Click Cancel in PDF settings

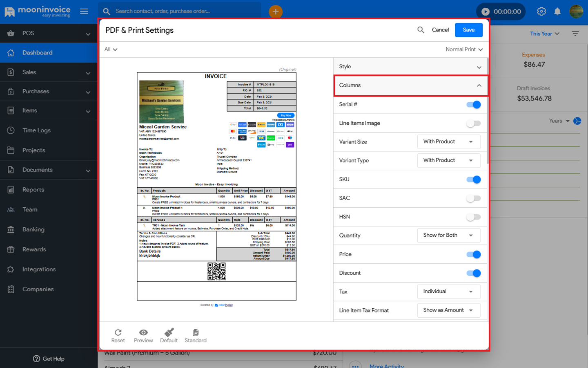440,30
